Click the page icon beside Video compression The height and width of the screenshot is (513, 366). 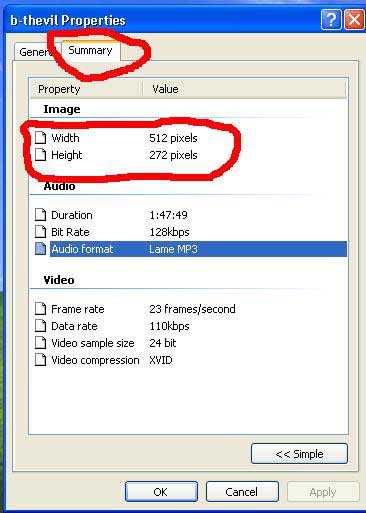[x=41, y=360]
